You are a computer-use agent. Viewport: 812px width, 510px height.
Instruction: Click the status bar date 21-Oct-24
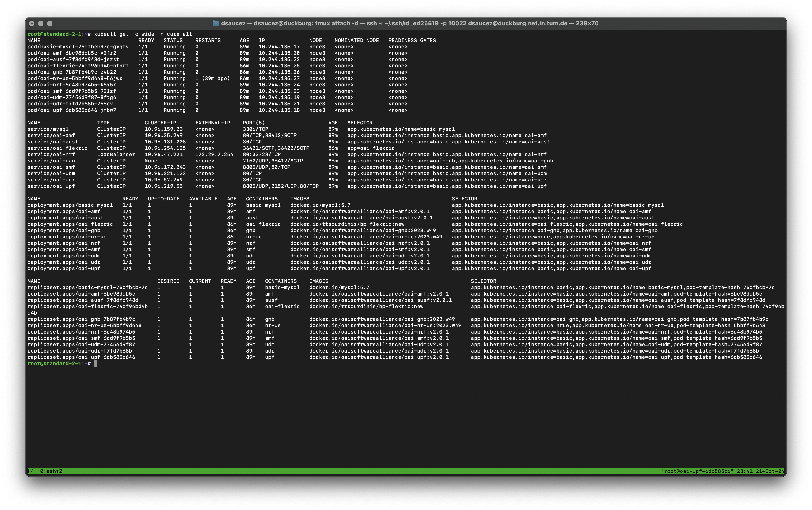tap(770, 471)
